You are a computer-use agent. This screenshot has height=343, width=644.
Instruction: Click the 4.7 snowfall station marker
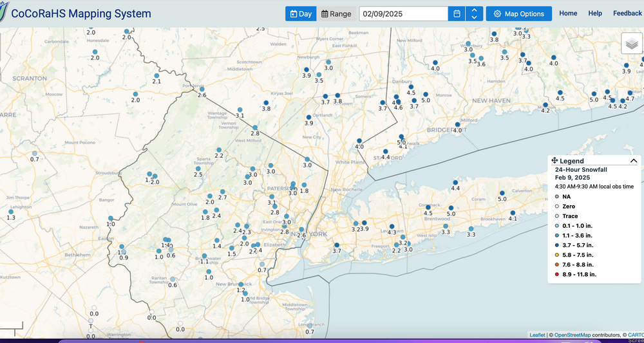point(630,93)
